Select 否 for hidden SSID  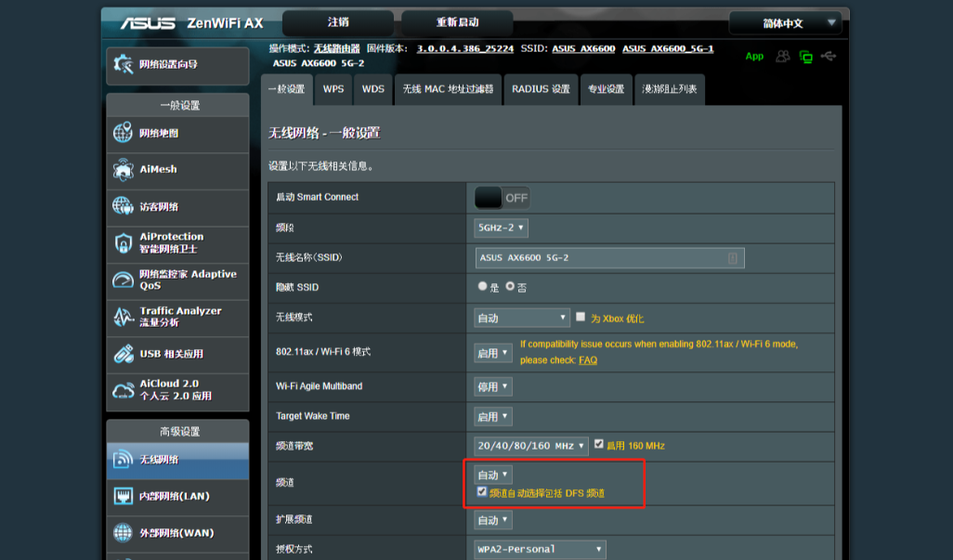click(510, 286)
